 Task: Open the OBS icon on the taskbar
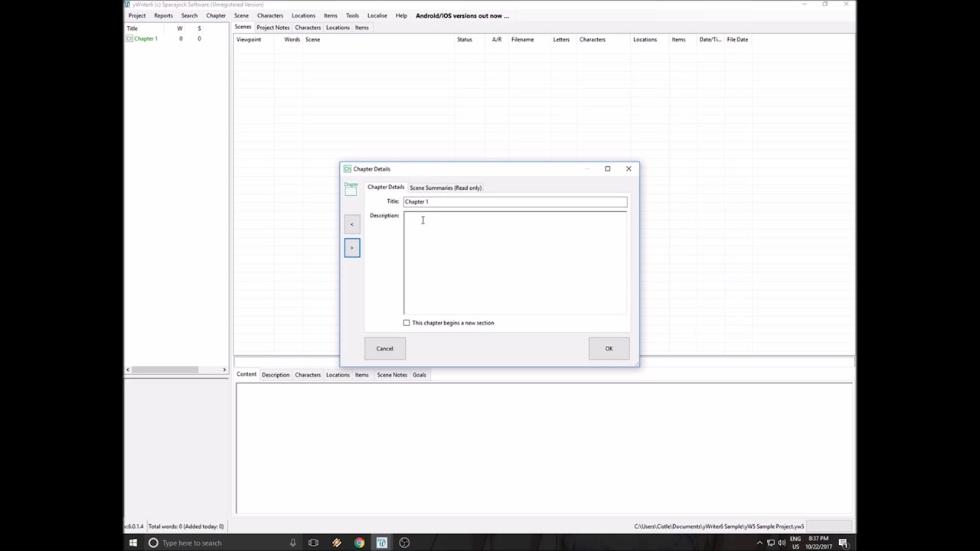click(404, 543)
